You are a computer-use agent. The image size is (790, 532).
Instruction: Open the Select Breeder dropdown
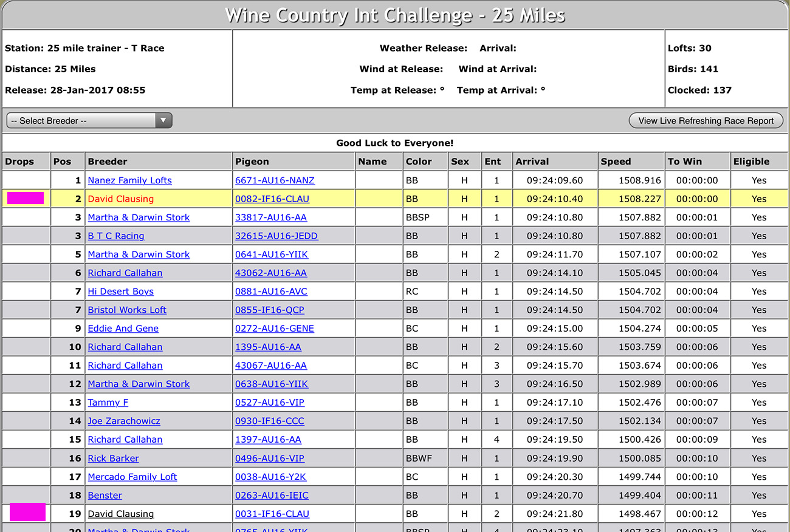tap(89, 121)
